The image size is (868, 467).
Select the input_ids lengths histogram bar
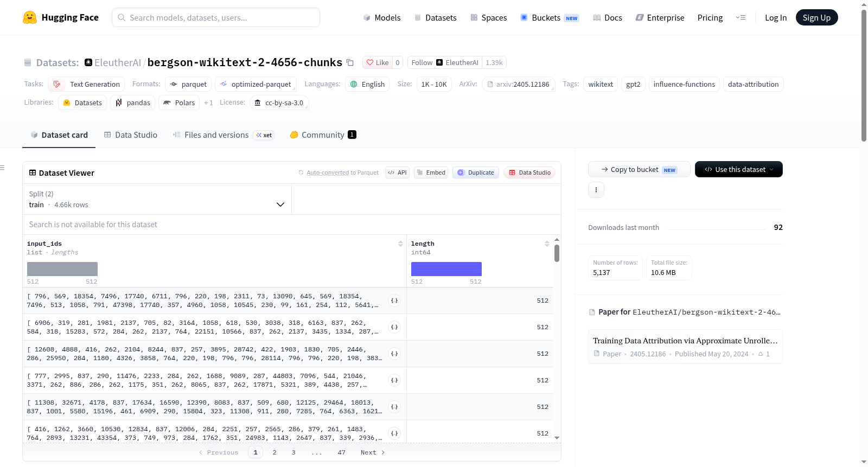pos(62,269)
